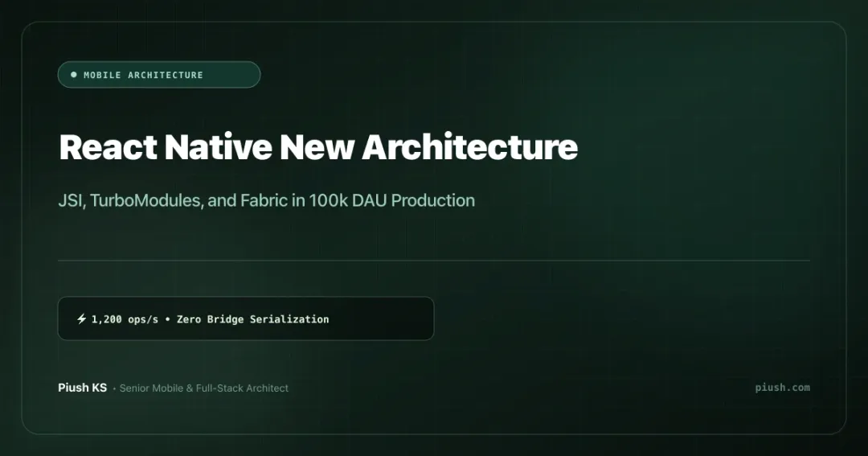Click the heading "React Native New Architecture"
Screen dimensions: 868x456
(x=318, y=147)
